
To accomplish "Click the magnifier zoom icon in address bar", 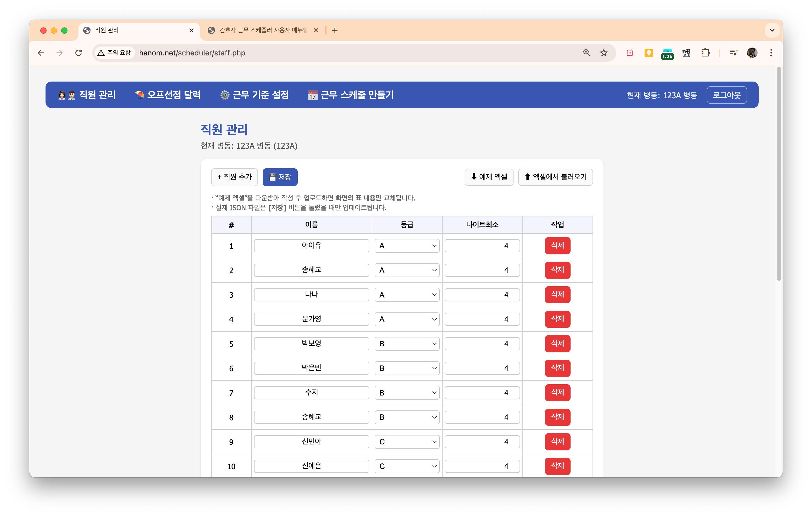I will tap(587, 53).
